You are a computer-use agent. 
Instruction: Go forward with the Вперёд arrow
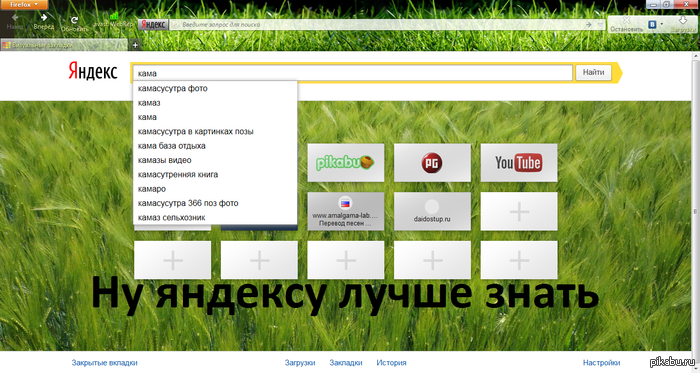pos(44,17)
